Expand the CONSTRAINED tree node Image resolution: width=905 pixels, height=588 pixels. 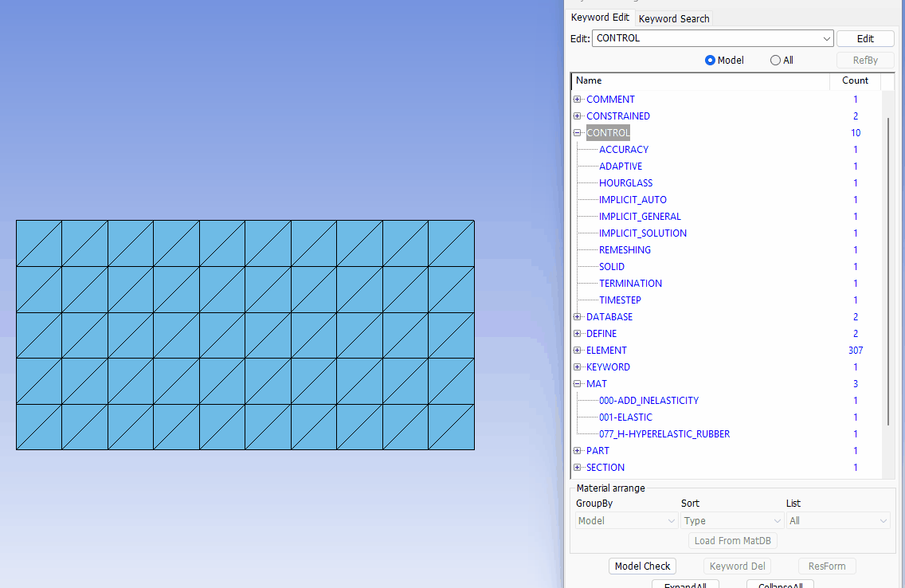tap(578, 116)
